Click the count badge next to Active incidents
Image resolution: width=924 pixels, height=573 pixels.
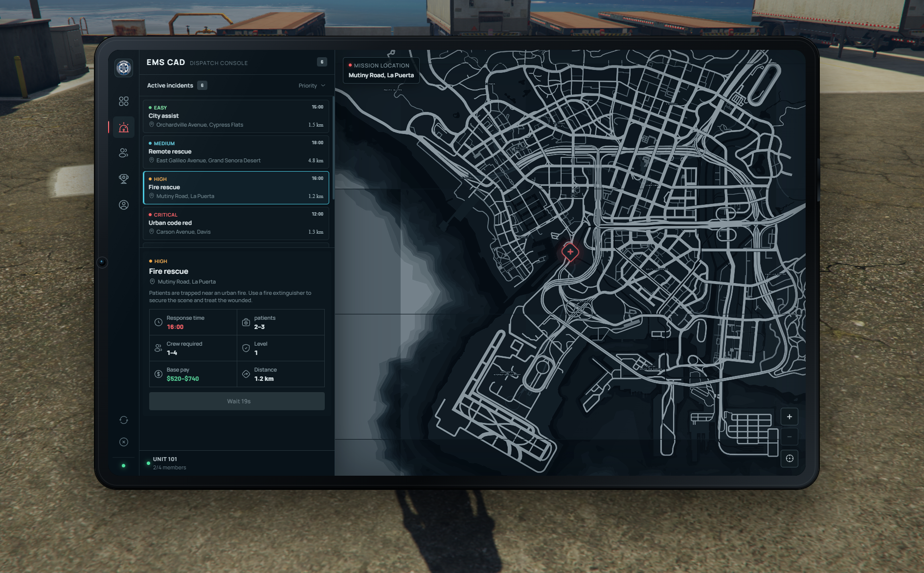pyautogui.click(x=202, y=86)
